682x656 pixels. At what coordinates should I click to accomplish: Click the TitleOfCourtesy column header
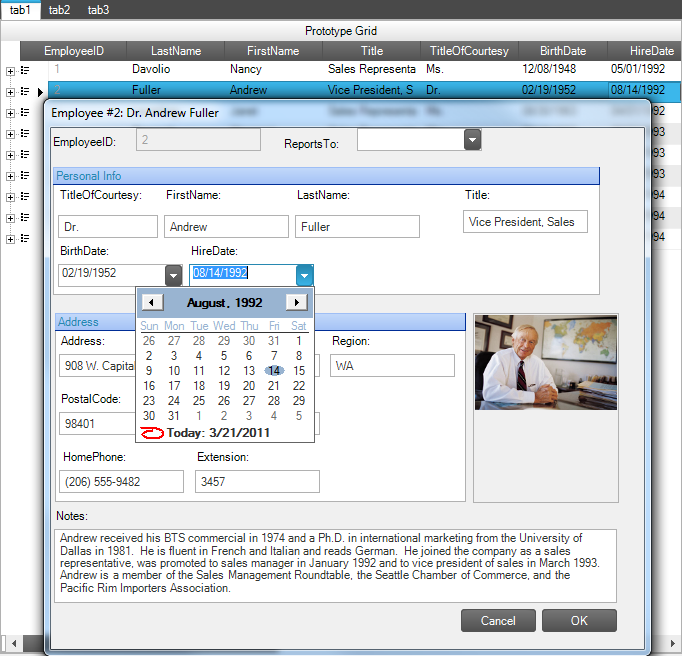pyautogui.click(x=469, y=51)
